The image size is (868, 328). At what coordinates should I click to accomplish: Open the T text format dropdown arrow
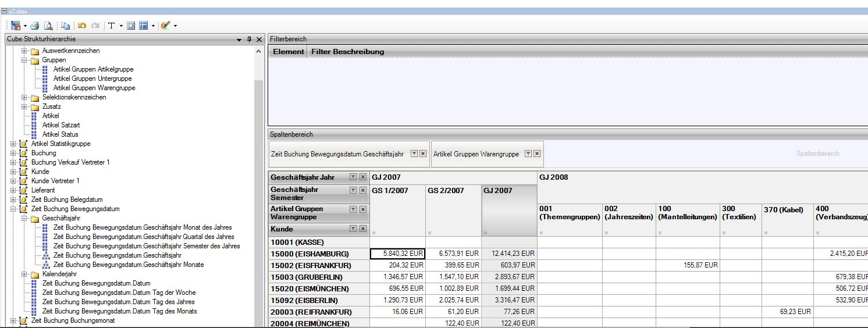pos(121,26)
